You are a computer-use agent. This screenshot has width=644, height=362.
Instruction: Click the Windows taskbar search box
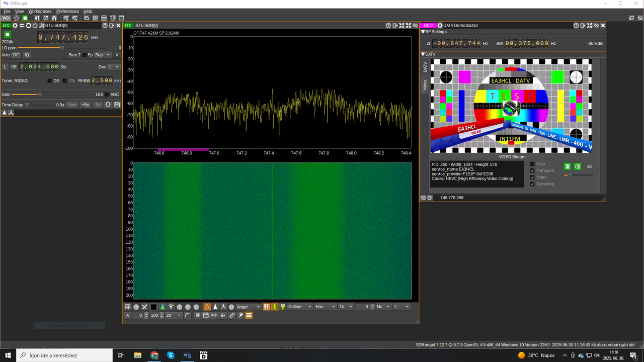(65, 355)
